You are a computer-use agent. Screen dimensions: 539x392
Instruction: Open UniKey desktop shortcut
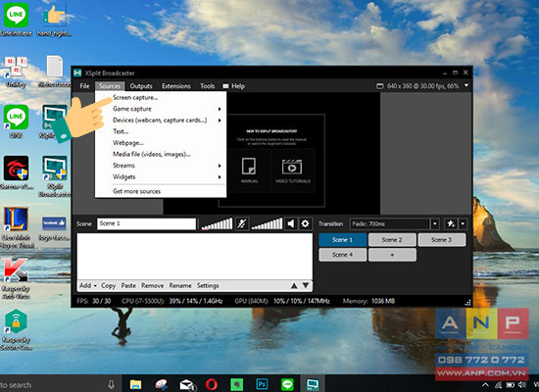click(x=16, y=73)
